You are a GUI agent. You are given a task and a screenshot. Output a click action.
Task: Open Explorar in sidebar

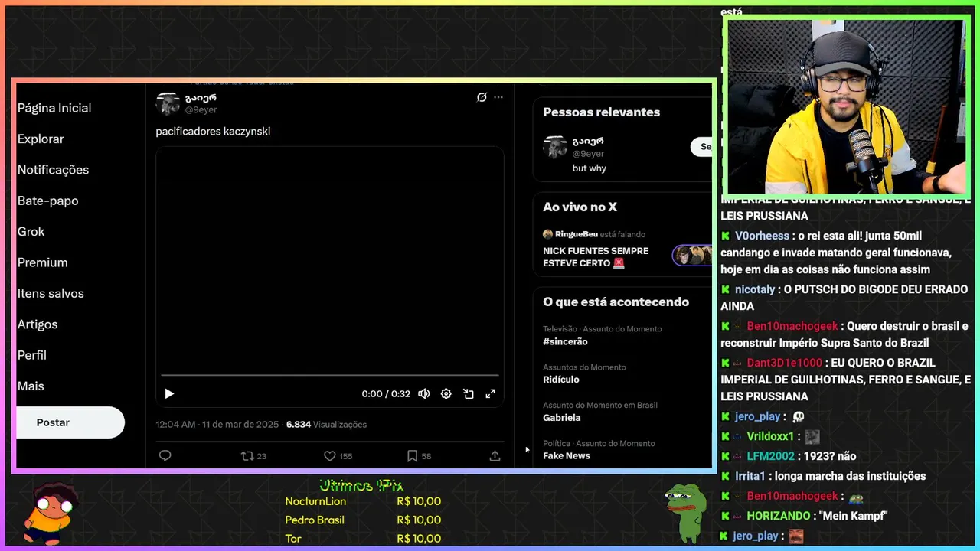point(41,139)
